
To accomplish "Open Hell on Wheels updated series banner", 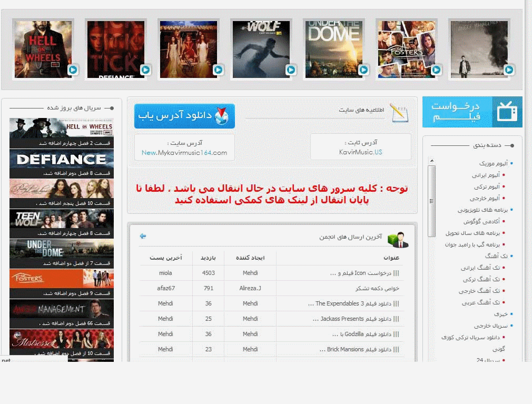I will click(62, 133).
